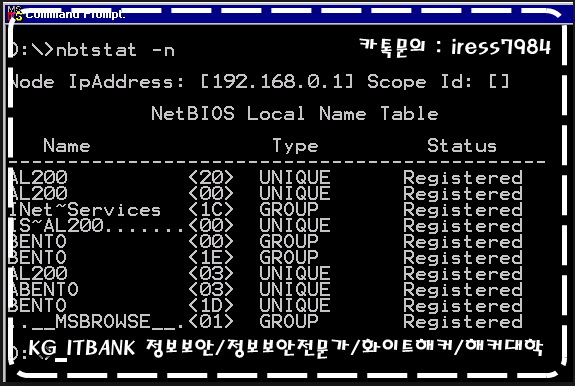Screen dimensions: 575x386
Task: Click the <00> suffix in the S~AL200 row
Action: pos(211,226)
